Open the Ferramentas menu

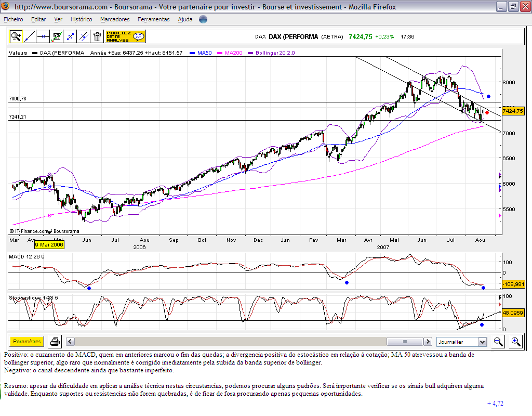pos(153,19)
